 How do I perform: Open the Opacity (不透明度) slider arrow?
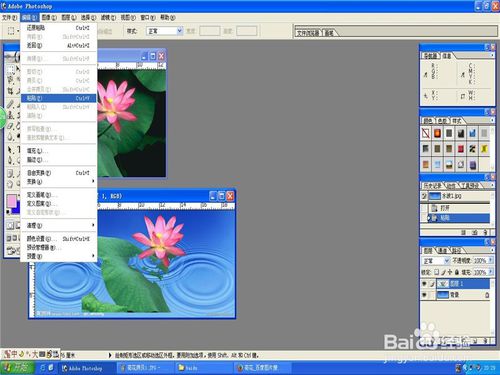click(x=490, y=260)
